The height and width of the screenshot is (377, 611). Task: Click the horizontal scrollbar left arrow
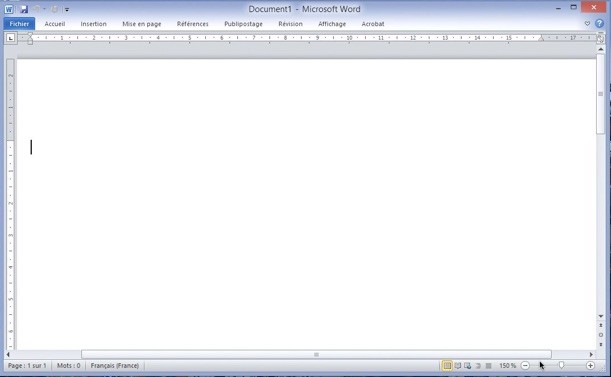(8, 354)
